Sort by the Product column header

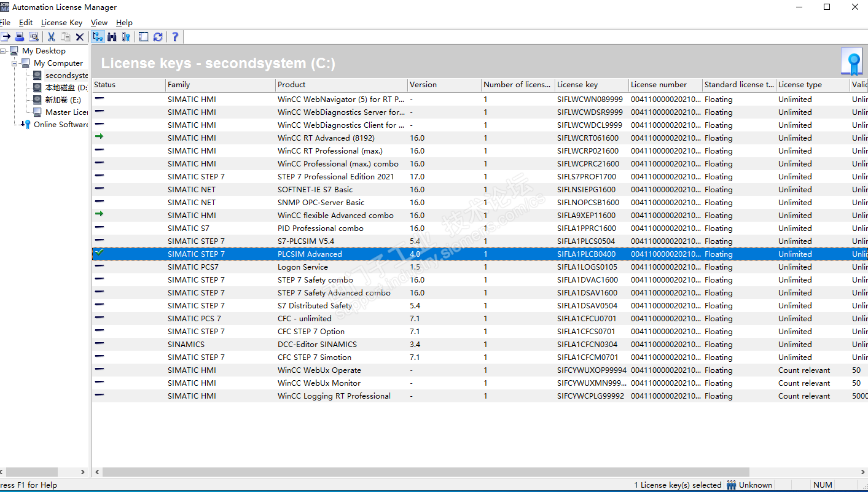(341, 85)
